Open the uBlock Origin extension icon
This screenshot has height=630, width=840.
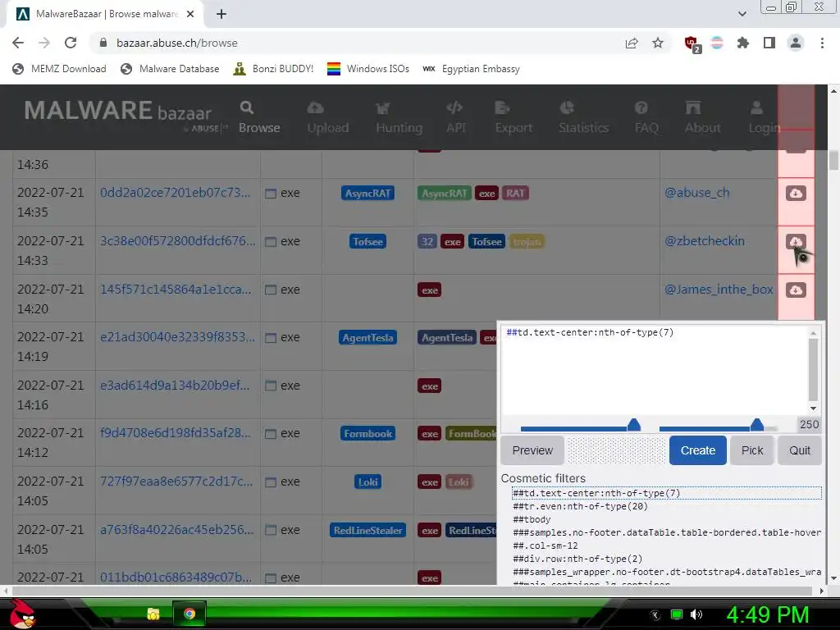pos(692,43)
